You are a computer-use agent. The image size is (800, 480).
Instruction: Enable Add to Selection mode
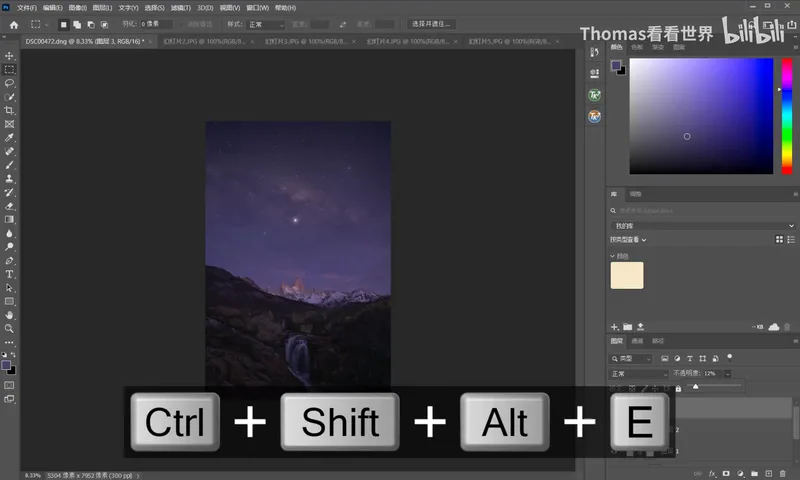pos(77,24)
